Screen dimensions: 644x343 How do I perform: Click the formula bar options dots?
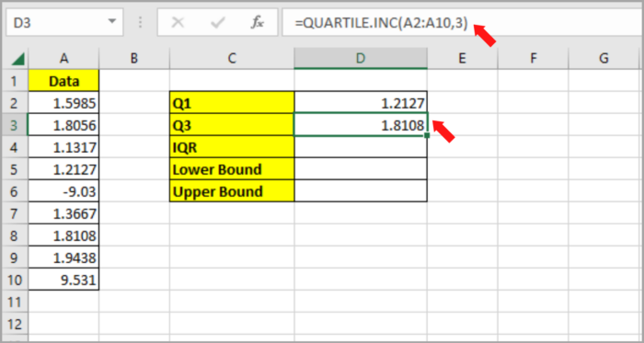[141, 23]
